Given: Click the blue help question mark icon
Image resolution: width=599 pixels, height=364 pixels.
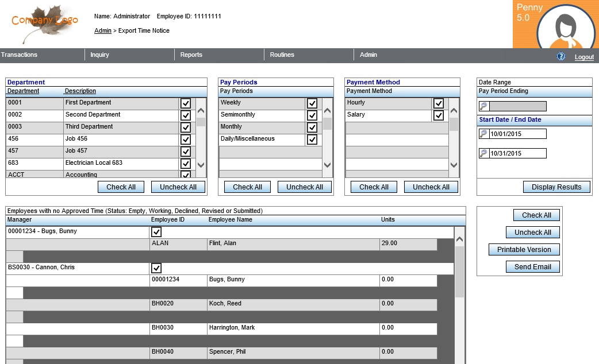Looking at the screenshot, I should click(x=561, y=56).
